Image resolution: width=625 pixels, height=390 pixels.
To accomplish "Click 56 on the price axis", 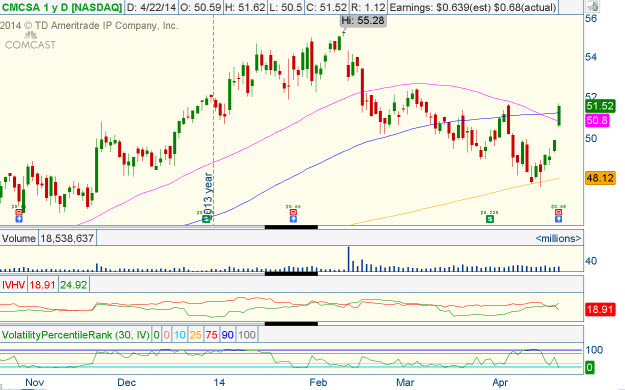I will click(x=591, y=18).
